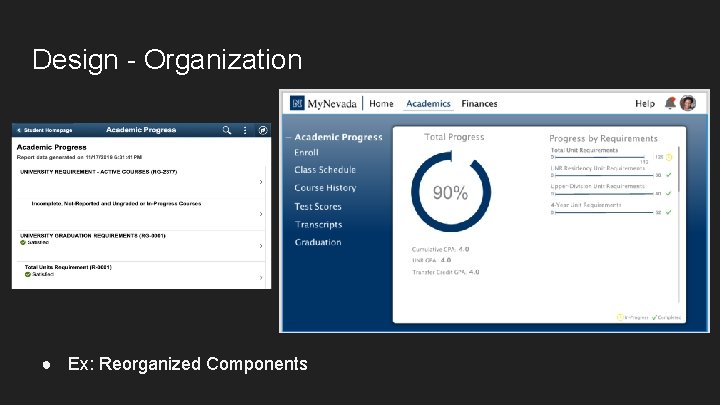
Task: Click the search magnifier in Academic Progress header
Action: click(x=227, y=130)
